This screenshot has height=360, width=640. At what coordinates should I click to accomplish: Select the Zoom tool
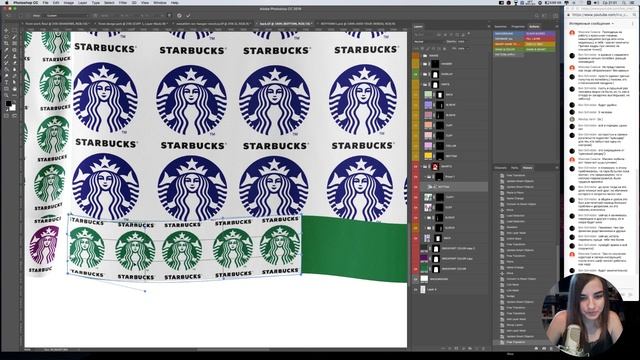tap(6, 95)
